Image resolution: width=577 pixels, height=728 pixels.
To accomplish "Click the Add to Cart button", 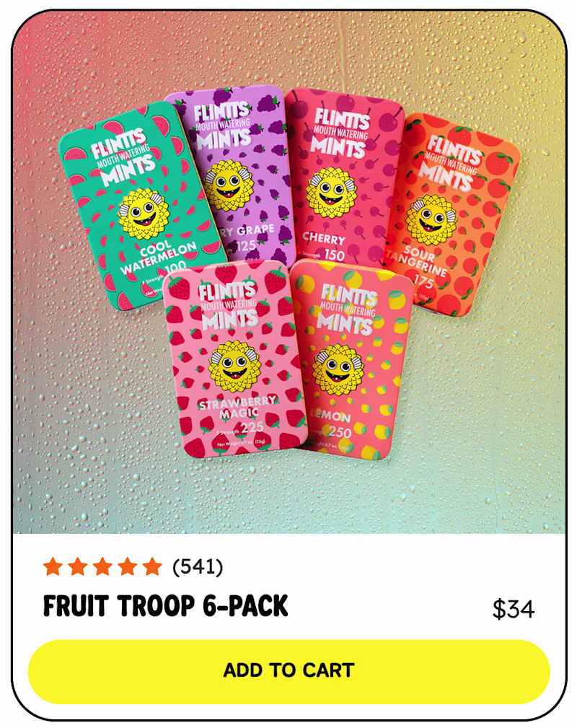I will click(x=288, y=671).
